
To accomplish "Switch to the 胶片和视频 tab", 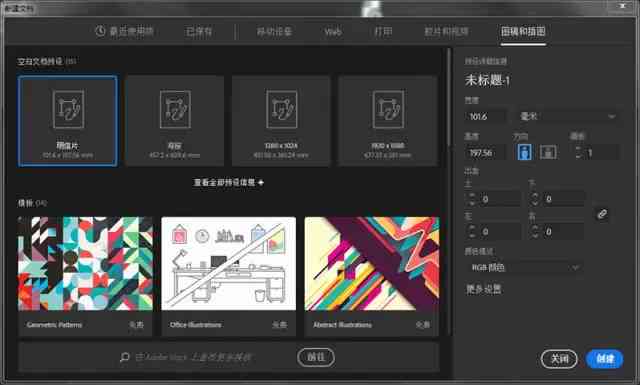I will coord(446,31).
